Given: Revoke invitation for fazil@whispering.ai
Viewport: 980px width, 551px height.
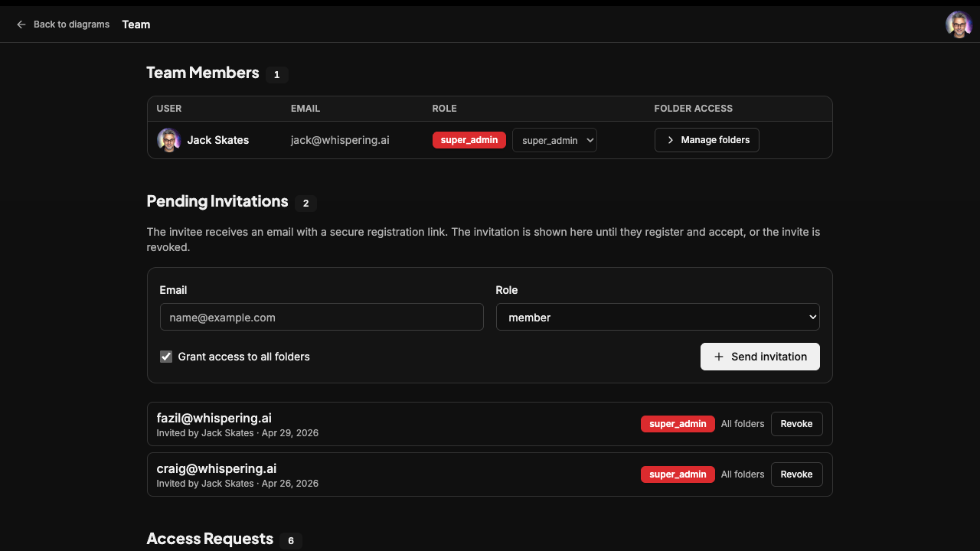Looking at the screenshot, I should pos(796,424).
